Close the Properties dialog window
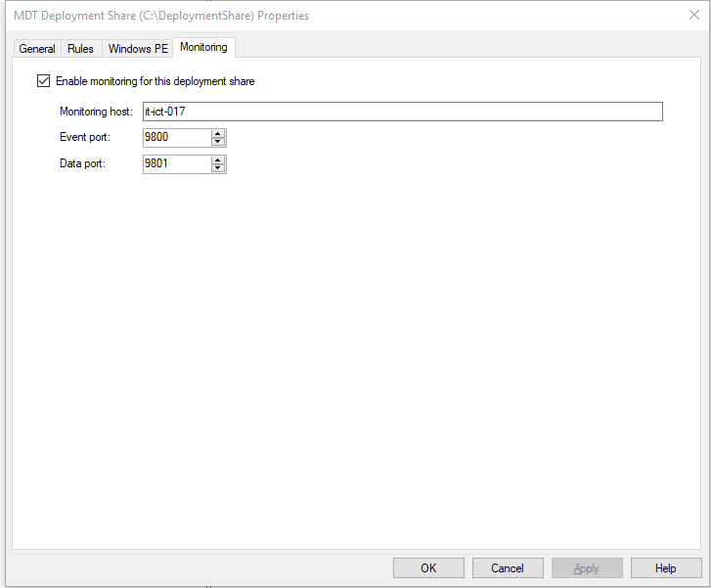The width and height of the screenshot is (711, 588). pos(694,15)
